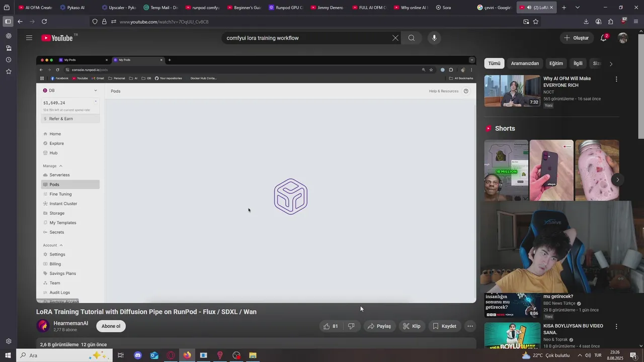Open the browser application menu
Screen dimensions: 644x362
coord(636,22)
